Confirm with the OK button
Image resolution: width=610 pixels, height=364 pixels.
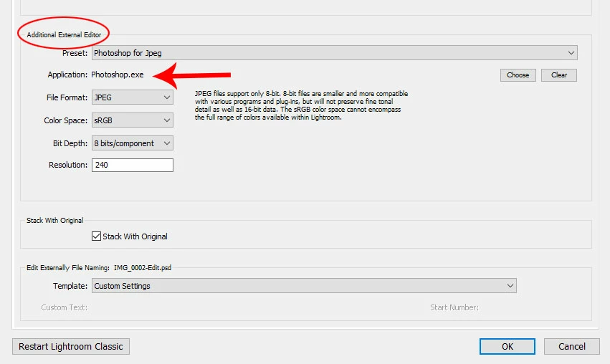[x=507, y=347]
